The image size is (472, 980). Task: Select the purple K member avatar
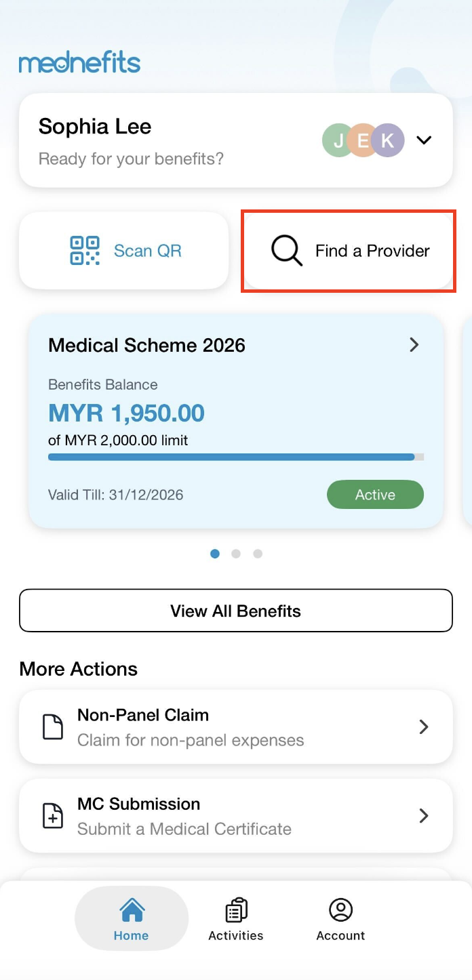click(389, 140)
